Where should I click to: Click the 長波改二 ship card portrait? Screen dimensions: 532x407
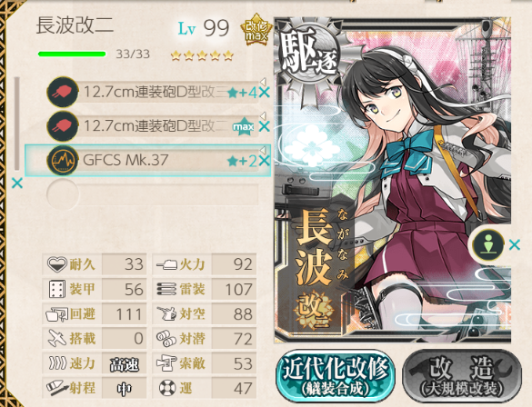point(393,180)
